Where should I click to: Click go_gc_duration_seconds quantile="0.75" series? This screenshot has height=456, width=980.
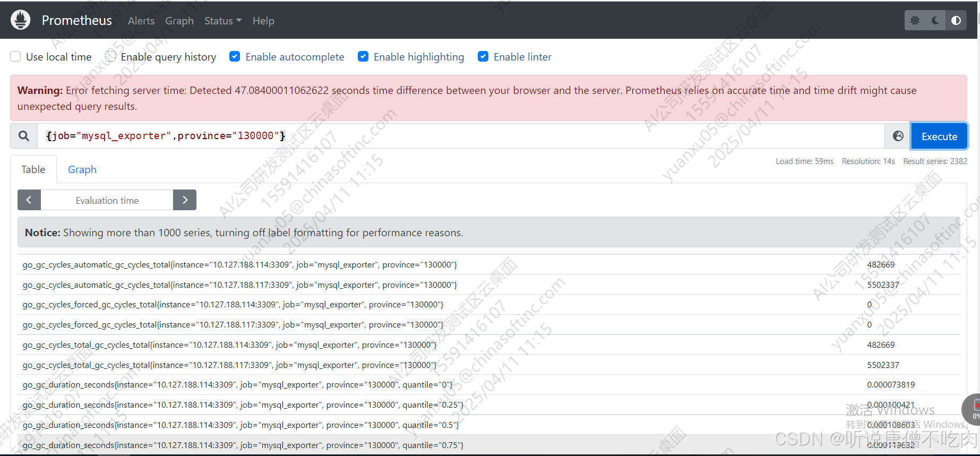pyautogui.click(x=243, y=445)
